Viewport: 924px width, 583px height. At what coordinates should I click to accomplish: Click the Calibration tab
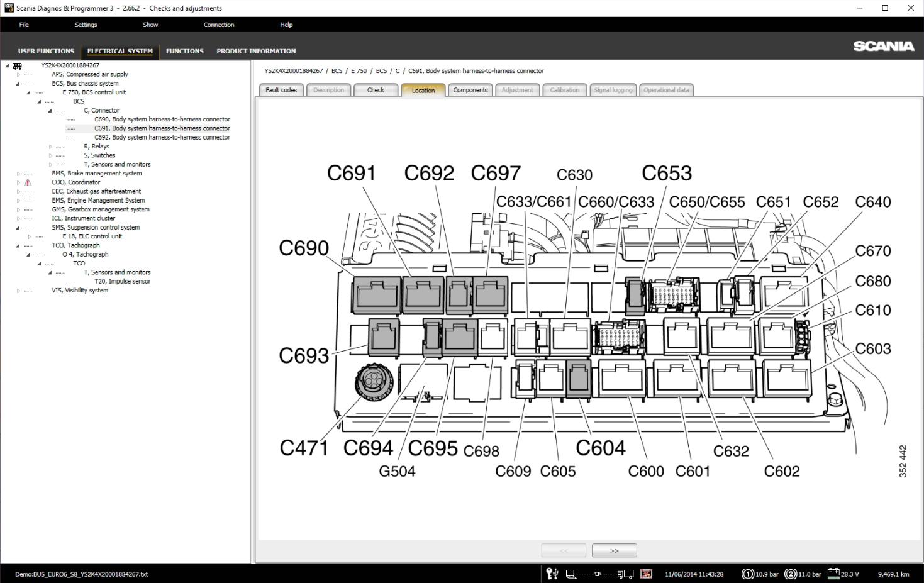click(x=565, y=90)
